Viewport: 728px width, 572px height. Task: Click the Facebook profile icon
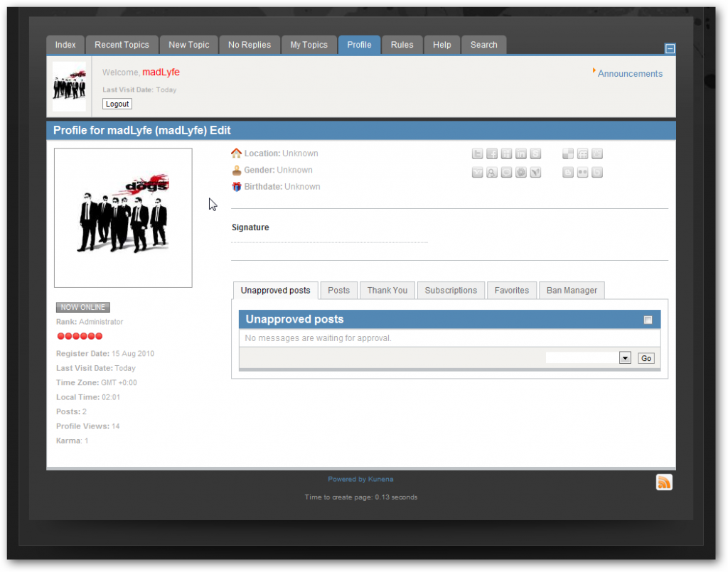tap(492, 154)
